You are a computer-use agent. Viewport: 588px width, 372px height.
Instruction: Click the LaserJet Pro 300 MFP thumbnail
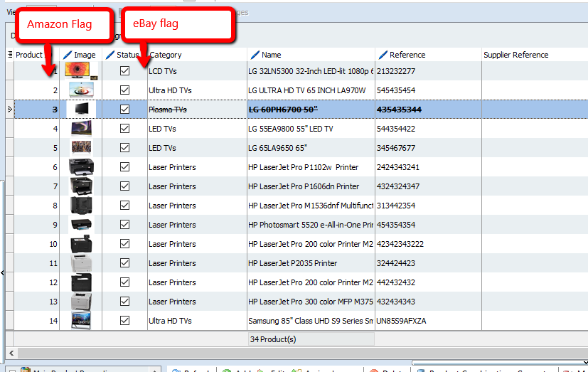(81, 302)
